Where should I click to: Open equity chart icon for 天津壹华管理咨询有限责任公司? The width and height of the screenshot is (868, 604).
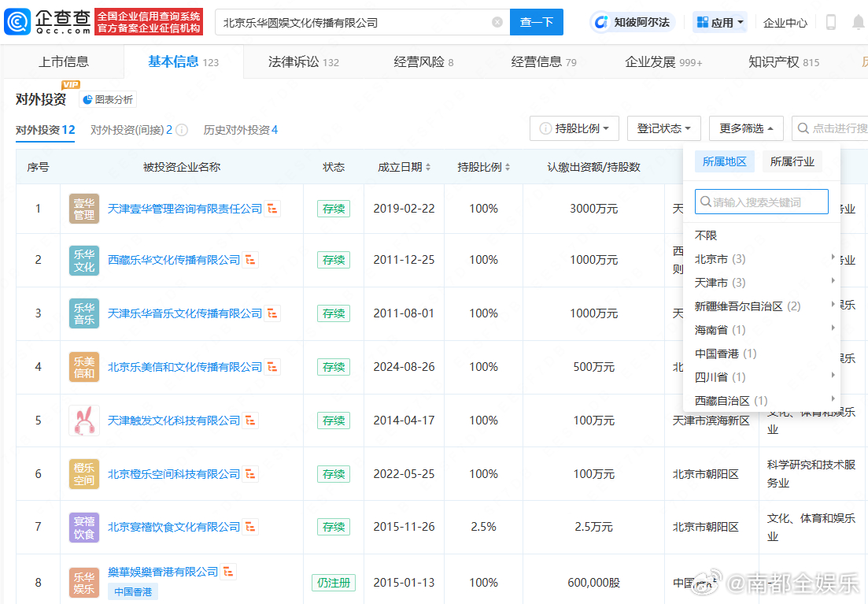click(272, 209)
